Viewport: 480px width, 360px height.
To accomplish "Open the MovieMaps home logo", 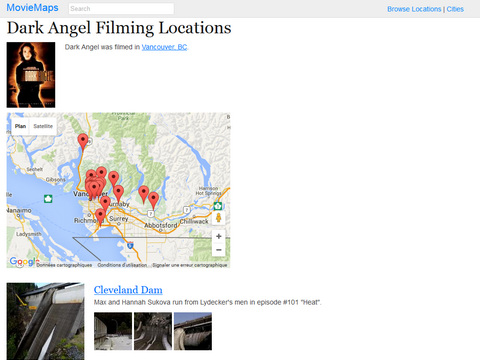I will click(32, 8).
